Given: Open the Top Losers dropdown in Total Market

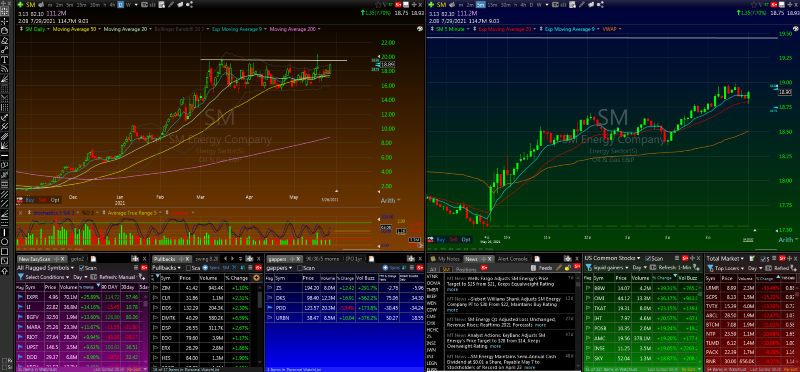Looking at the screenshot, I should point(743,268).
